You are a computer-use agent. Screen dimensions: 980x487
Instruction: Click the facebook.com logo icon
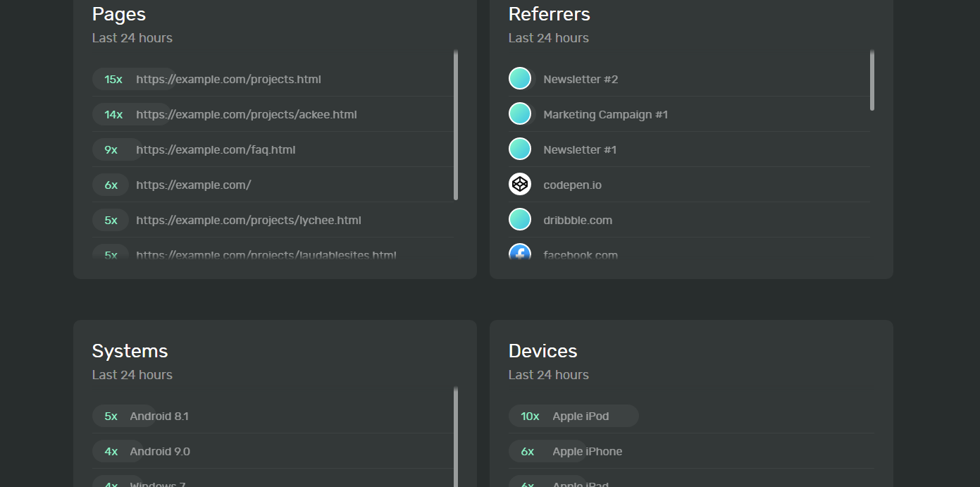tap(519, 253)
